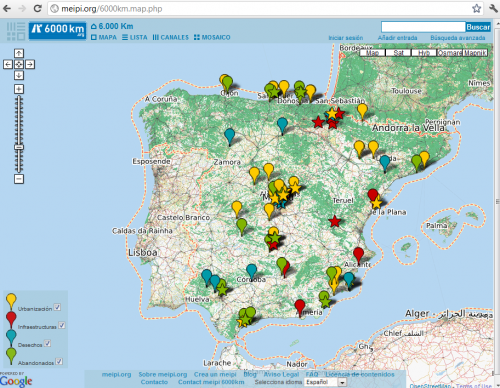Toggle the Urbanización layer checkbox
Viewport: 500px width, 388px height.
57,307
